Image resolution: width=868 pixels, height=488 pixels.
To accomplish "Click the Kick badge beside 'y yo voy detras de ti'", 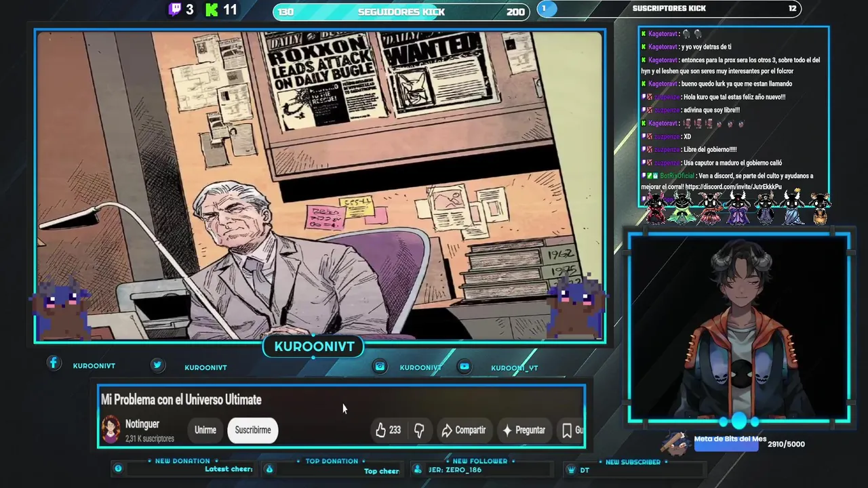I will 644,47.
